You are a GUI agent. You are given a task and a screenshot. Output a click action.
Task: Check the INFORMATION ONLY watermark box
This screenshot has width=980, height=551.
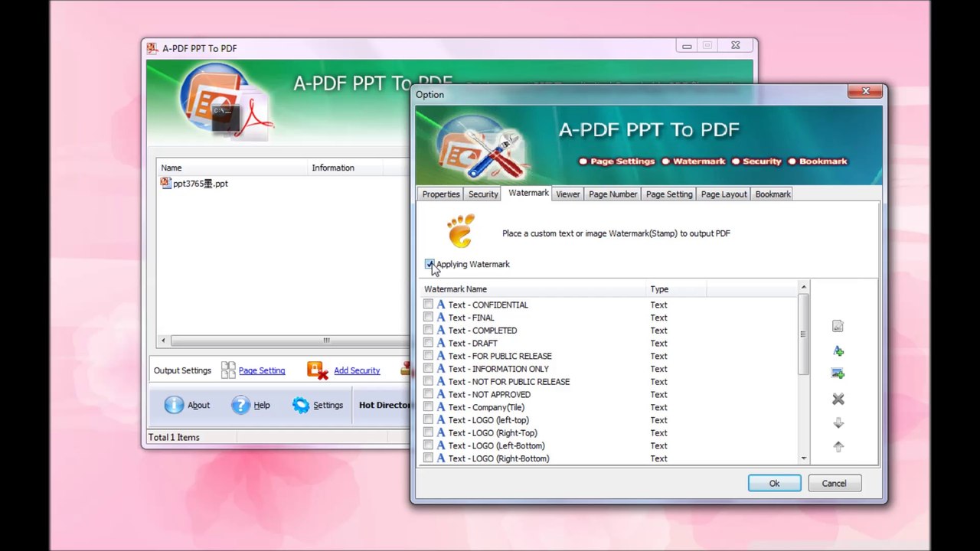(428, 368)
